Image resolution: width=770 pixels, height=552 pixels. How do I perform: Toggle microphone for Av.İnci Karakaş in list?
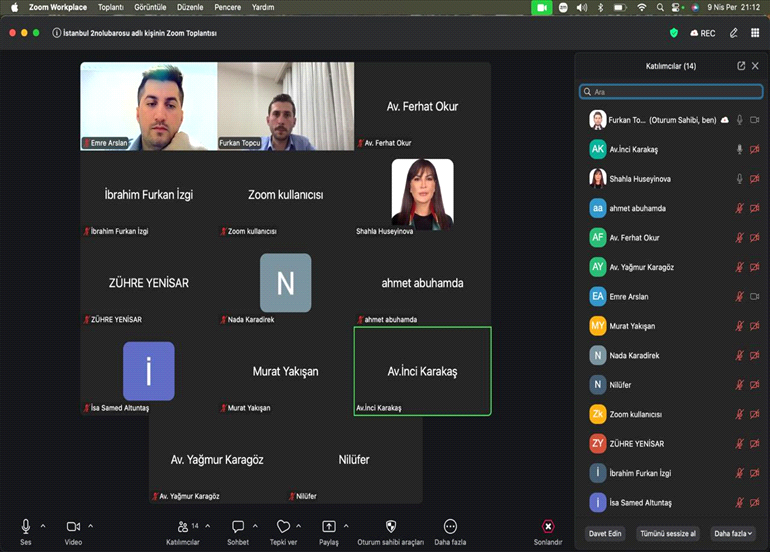[x=740, y=149]
